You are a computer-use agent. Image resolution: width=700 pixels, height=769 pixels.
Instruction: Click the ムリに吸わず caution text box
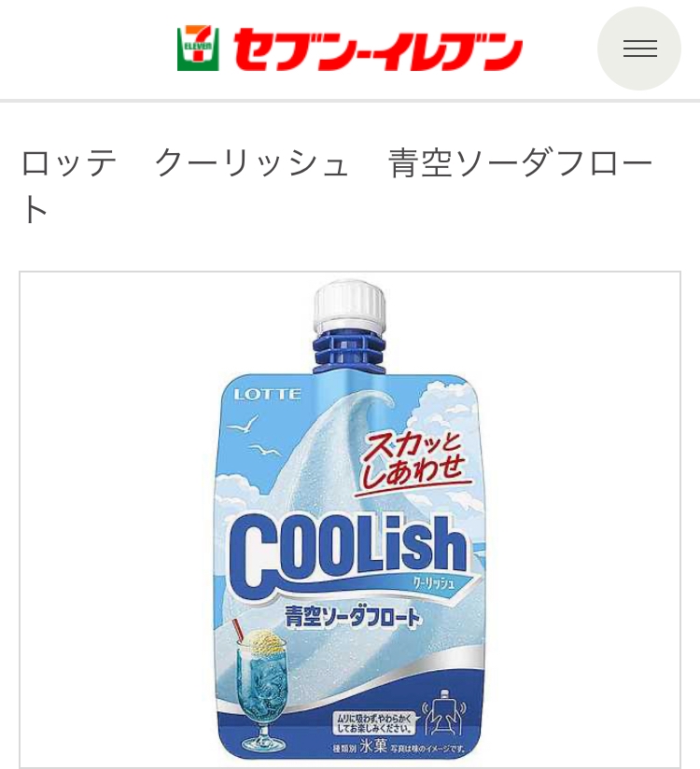(373, 723)
